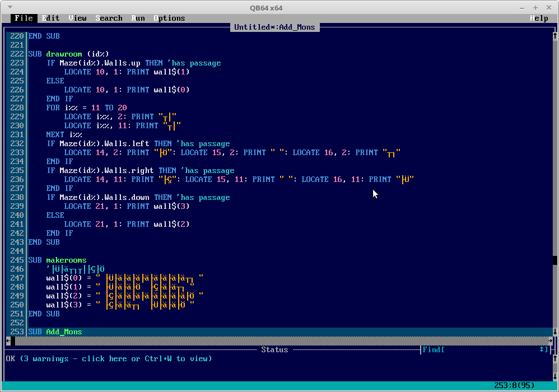Open the Help menu

(x=539, y=18)
